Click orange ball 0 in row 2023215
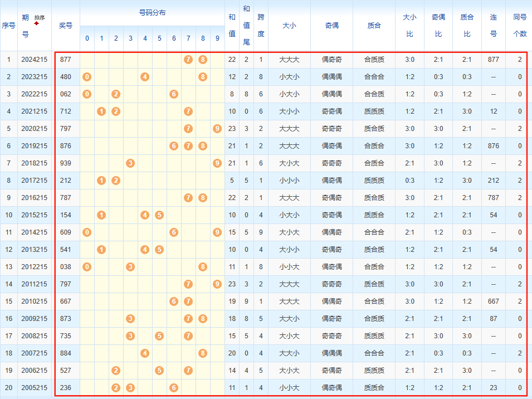This screenshot has height=399, width=532. [87, 77]
